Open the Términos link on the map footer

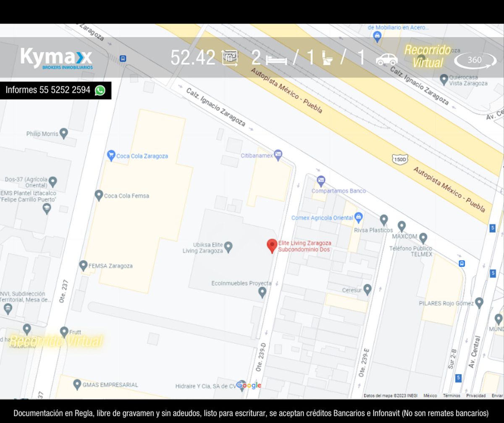pyautogui.click(x=451, y=396)
